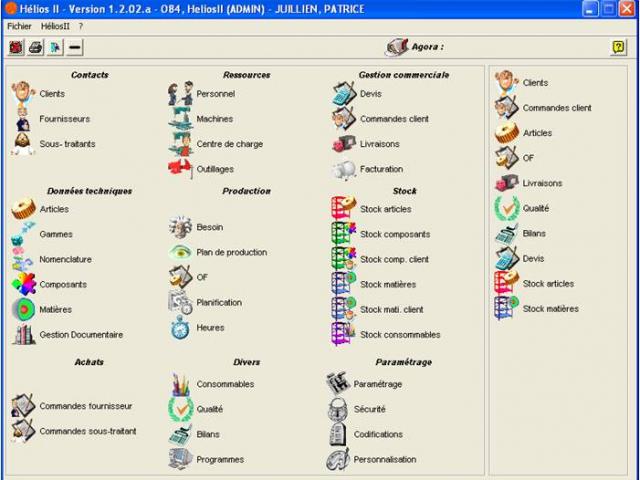Open the Nomenclature icon
640x480 pixels.
coord(23,259)
